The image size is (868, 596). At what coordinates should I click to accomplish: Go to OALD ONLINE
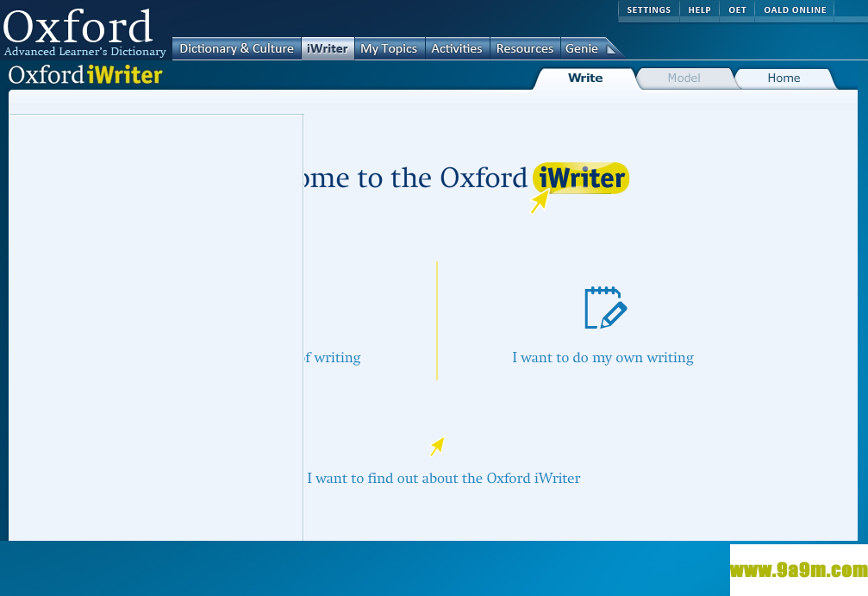click(x=795, y=10)
